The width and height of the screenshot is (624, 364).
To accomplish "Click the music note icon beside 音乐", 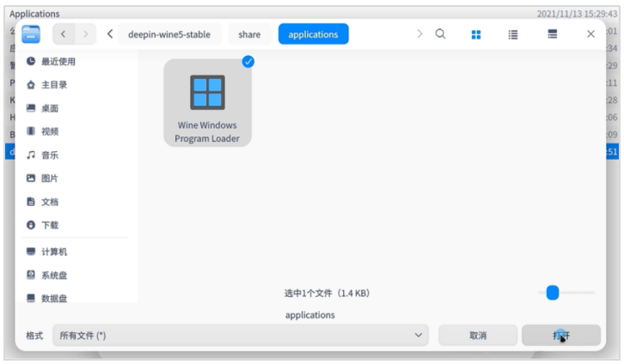I will pos(31,155).
